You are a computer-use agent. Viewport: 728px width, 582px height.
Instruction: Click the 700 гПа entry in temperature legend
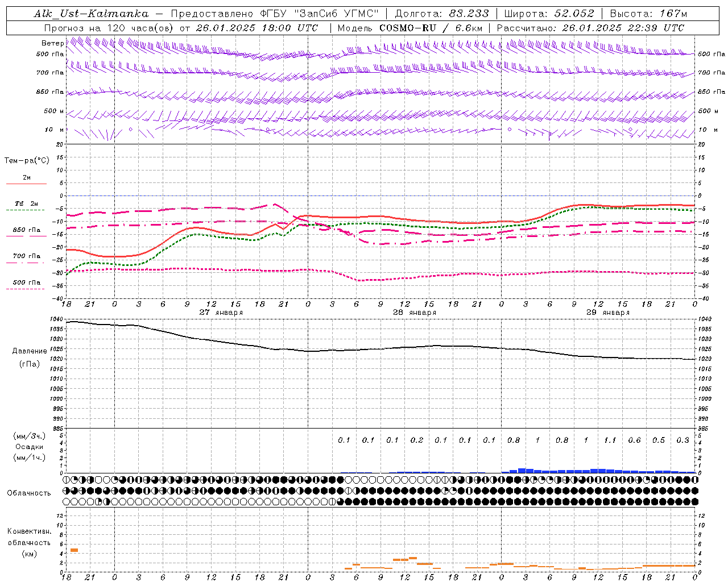(27, 256)
